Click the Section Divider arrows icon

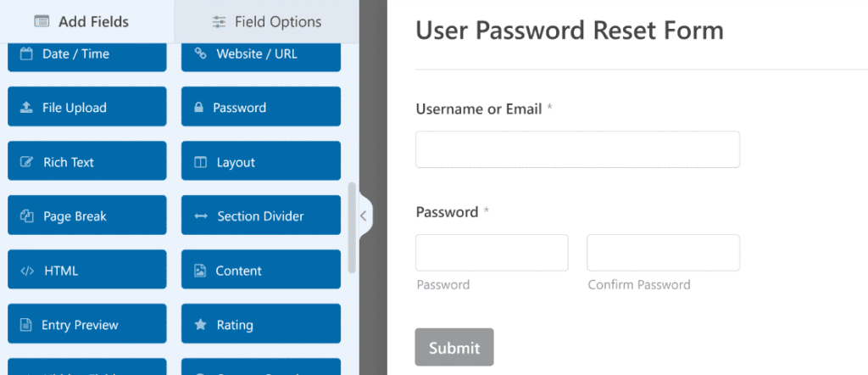click(x=201, y=216)
